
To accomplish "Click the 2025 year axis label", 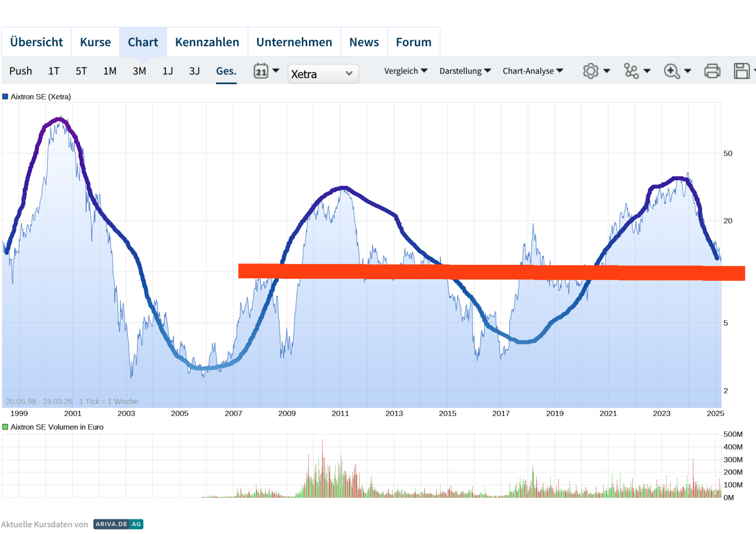I will 715,413.
